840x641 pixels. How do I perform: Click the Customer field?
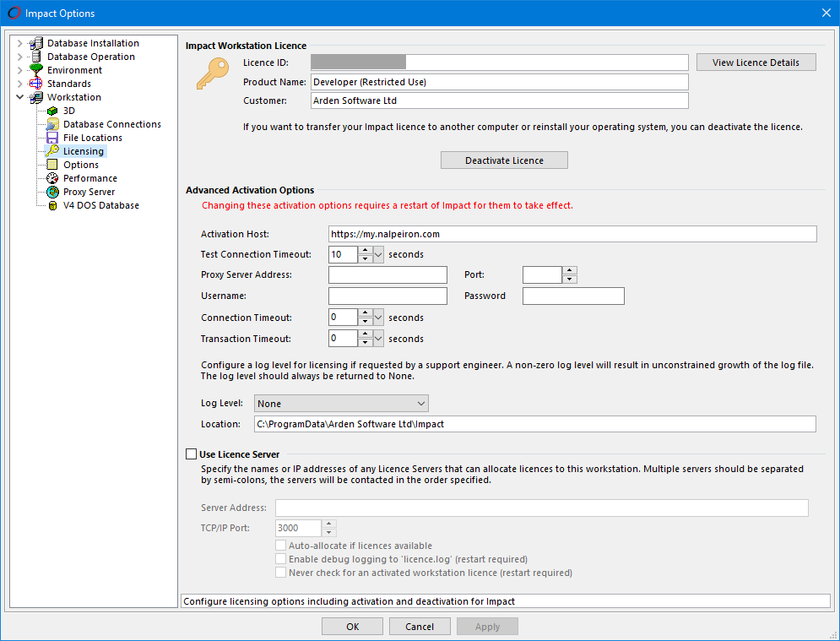click(499, 100)
